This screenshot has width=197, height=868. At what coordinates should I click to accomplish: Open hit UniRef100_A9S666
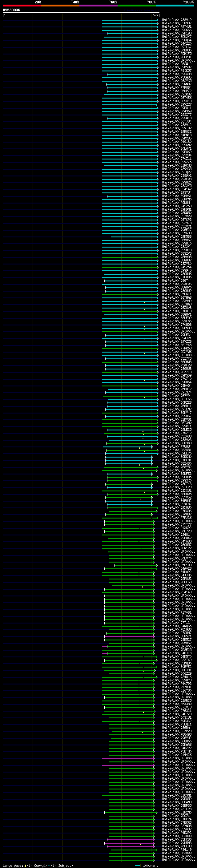point(176,30)
